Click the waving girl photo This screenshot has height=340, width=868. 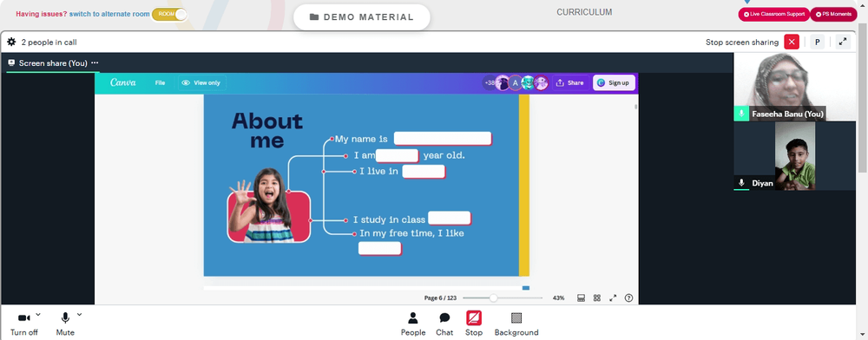click(x=268, y=206)
